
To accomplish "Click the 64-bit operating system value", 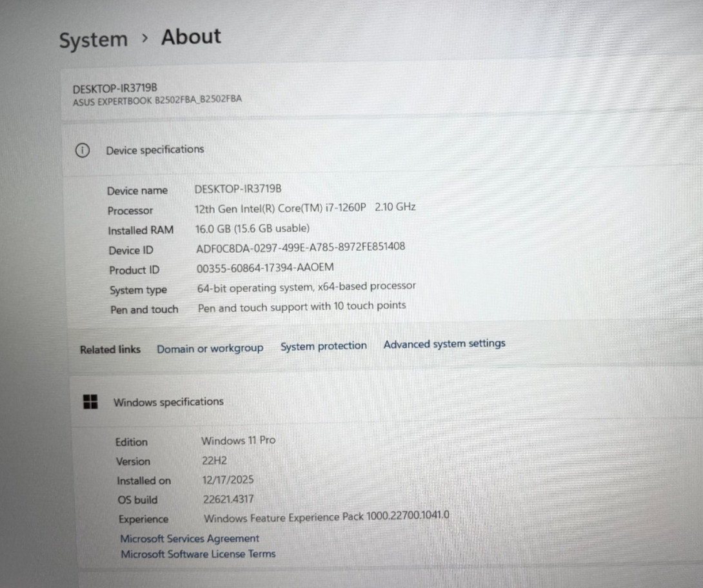I will [x=306, y=287].
